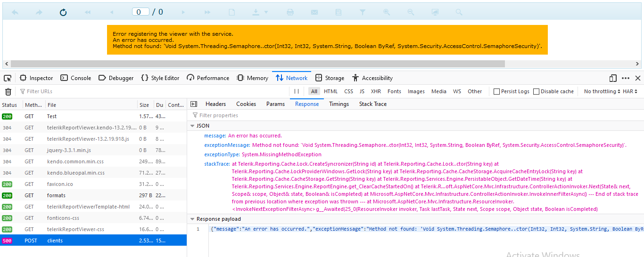This screenshot has width=644, height=257.
Task: Click the print report icon
Action: [x=290, y=12]
